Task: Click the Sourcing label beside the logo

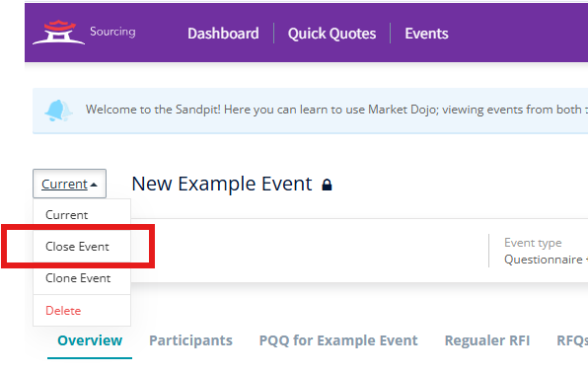Action: 112,32
